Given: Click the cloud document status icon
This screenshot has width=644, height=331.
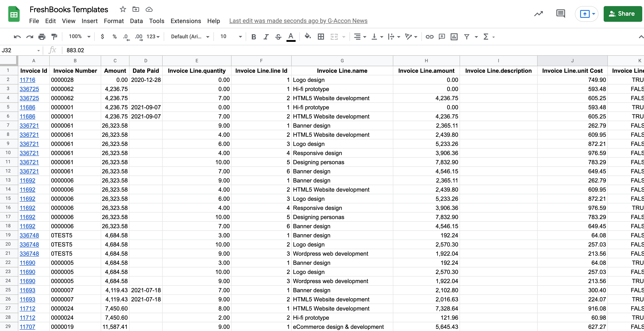Looking at the screenshot, I should (x=149, y=10).
